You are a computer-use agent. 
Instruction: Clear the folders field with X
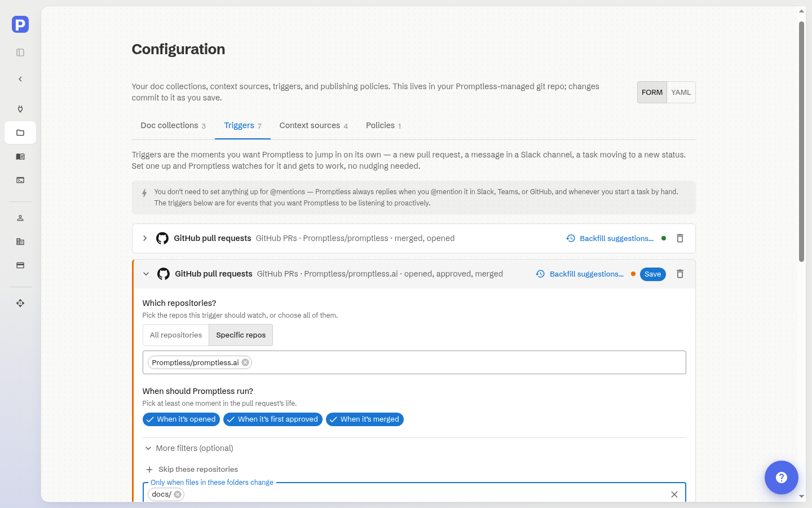point(674,494)
